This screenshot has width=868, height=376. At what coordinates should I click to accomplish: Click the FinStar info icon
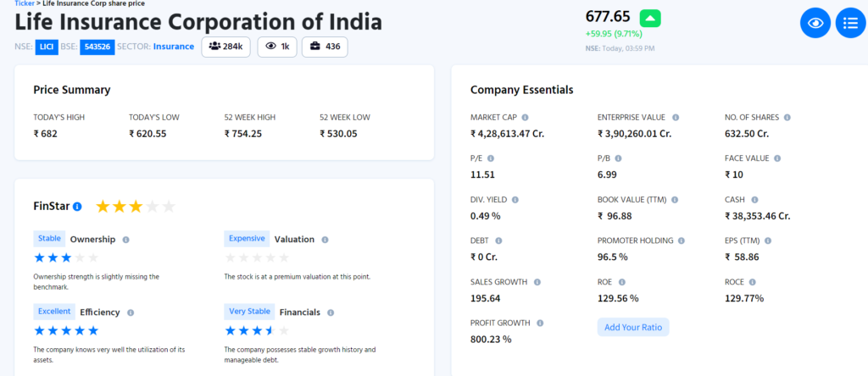[x=77, y=207]
